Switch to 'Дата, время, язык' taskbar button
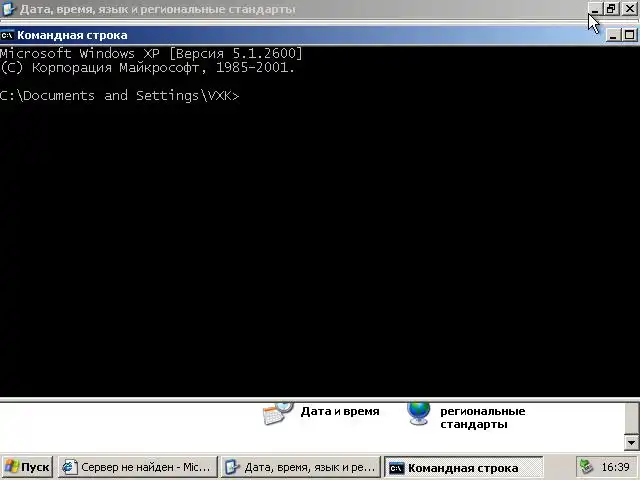The image size is (640, 480). click(301, 467)
